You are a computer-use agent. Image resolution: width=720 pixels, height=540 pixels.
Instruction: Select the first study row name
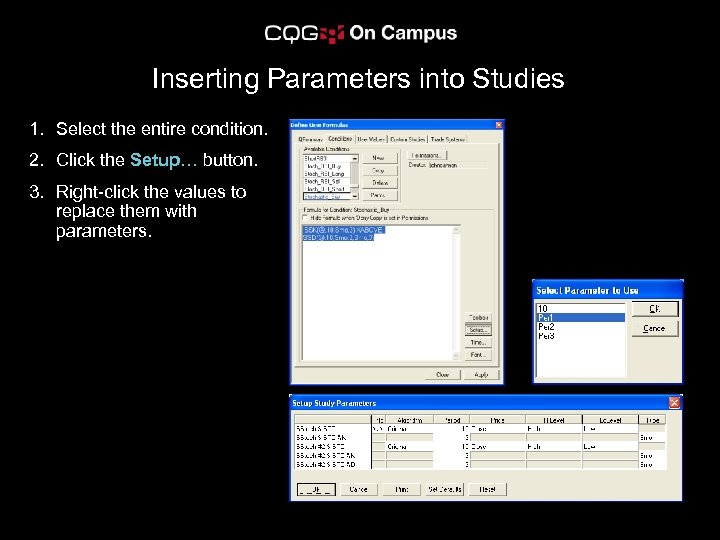pyautogui.click(x=332, y=429)
